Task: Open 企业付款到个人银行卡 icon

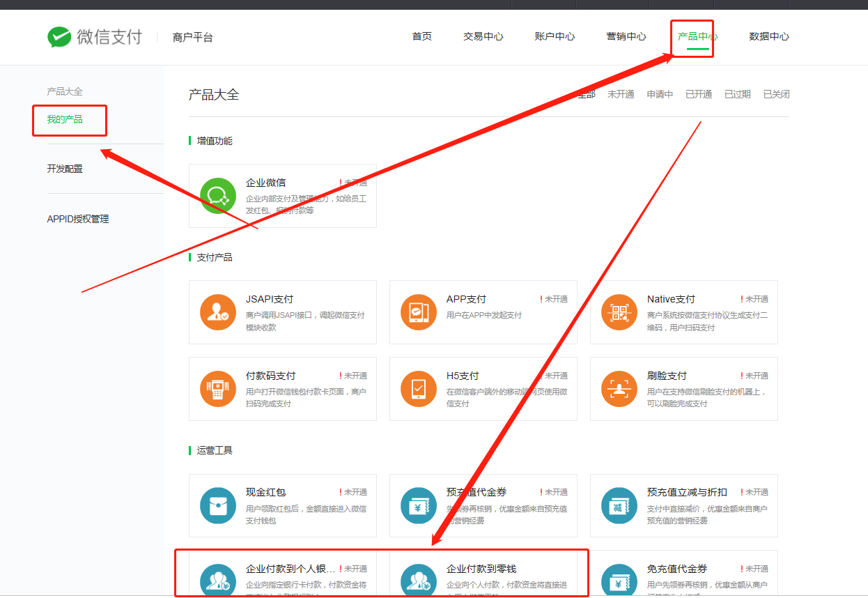Action: click(x=218, y=581)
